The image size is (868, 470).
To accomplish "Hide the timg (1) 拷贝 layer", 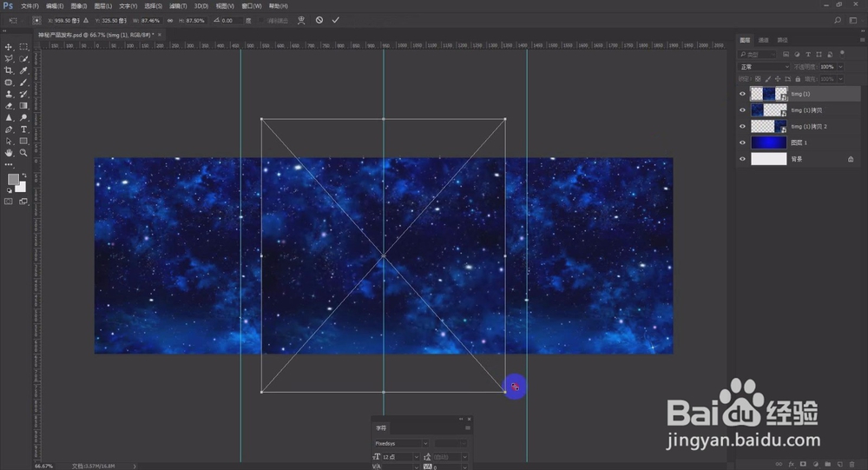I will (x=742, y=109).
